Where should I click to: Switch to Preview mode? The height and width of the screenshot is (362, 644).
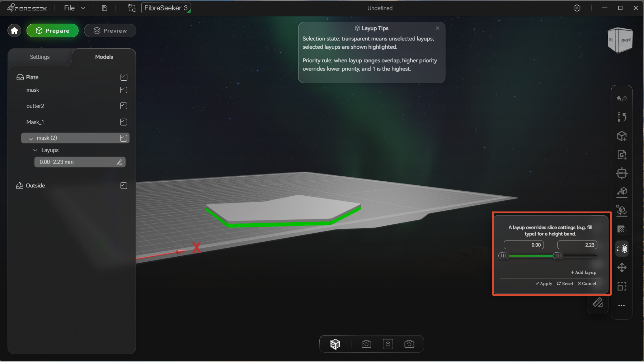click(x=110, y=30)
